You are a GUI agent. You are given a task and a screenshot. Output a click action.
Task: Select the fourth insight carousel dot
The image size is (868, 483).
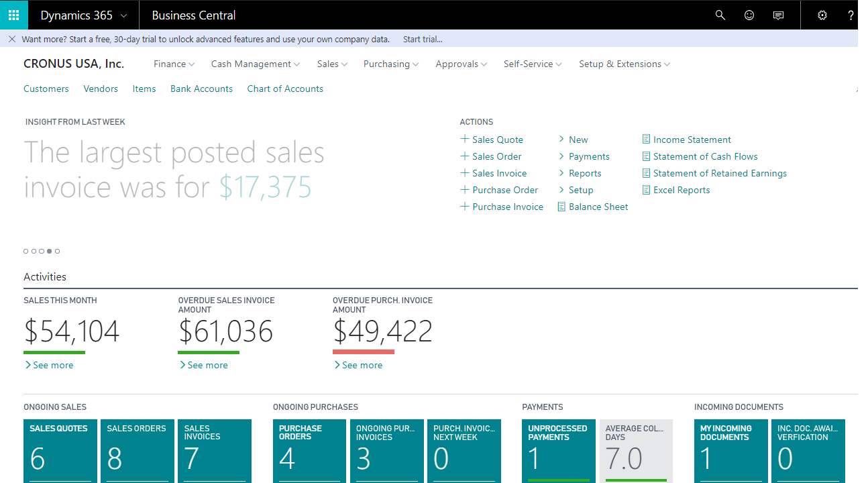50,251
